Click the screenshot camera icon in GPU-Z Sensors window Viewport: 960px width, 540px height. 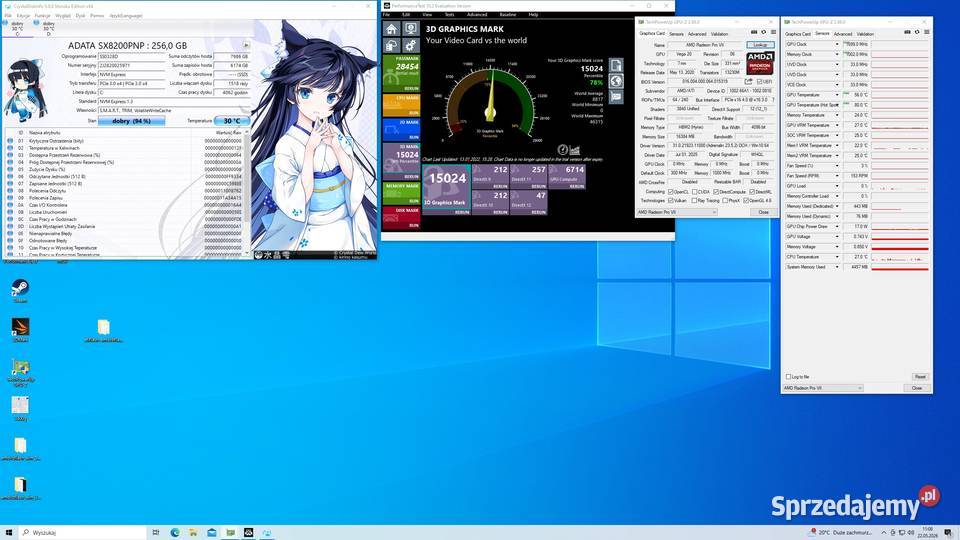(x=907, y=32)
